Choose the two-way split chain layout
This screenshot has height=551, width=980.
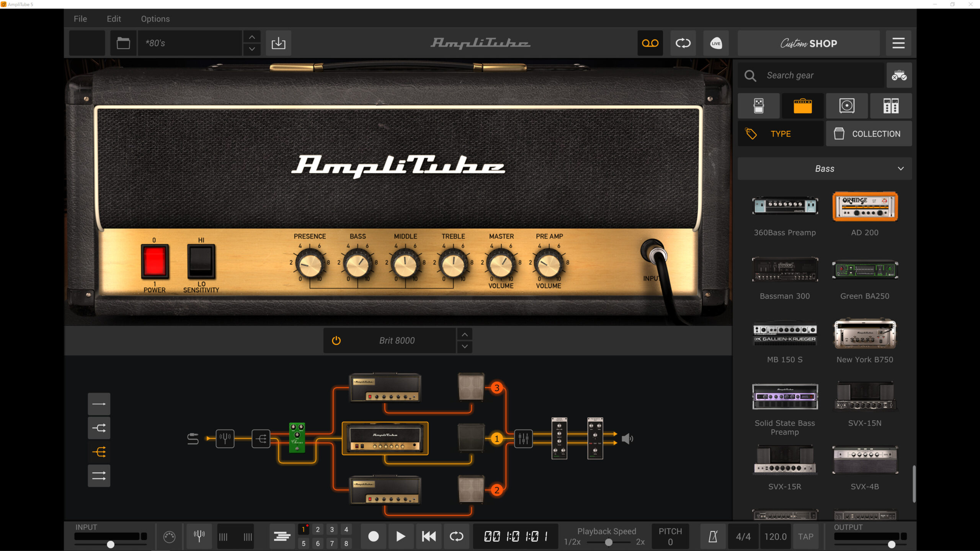tap(99, 428)
